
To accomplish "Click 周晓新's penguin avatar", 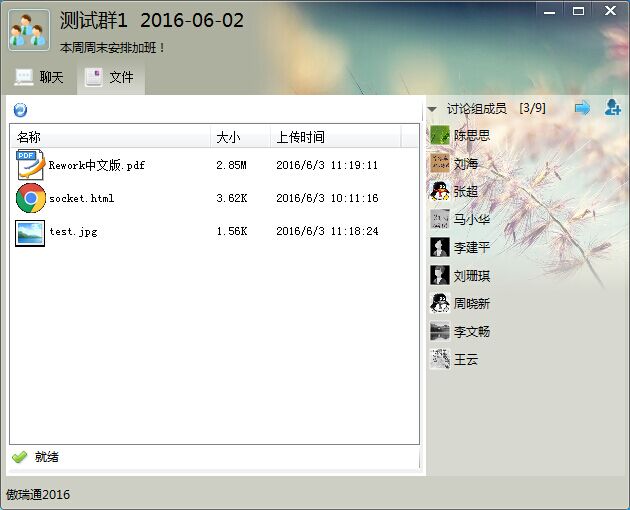I will tap(440, 303).
